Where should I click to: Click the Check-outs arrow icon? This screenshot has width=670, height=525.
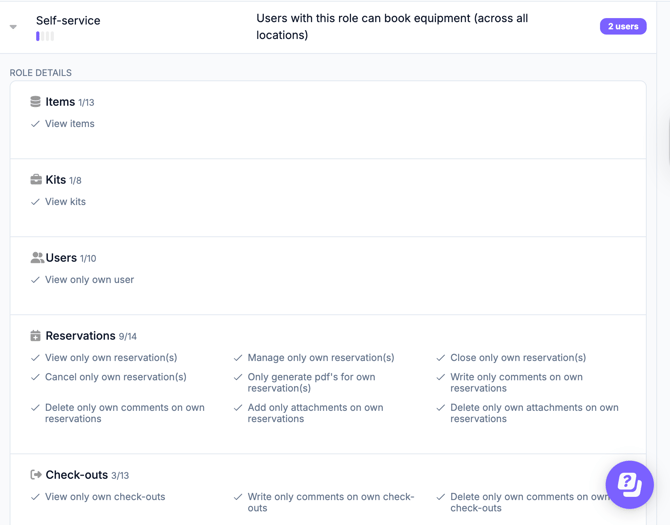(x=36, y=475)
